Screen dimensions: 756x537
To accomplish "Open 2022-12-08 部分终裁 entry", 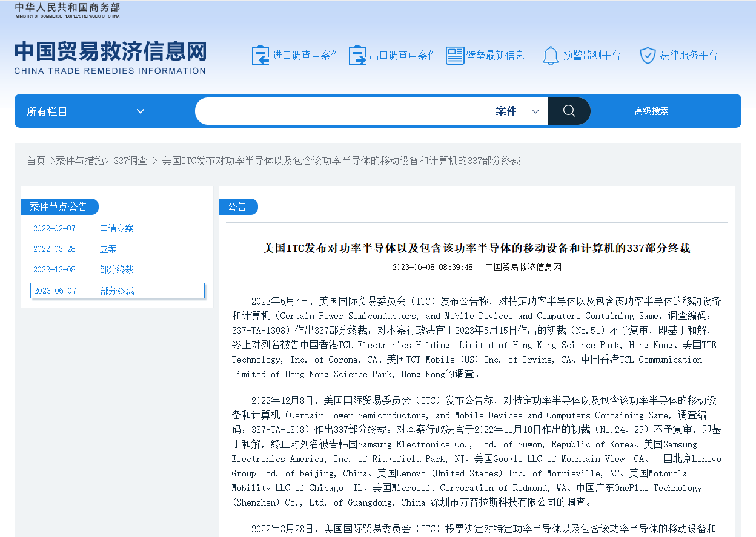I will (118, 269).
